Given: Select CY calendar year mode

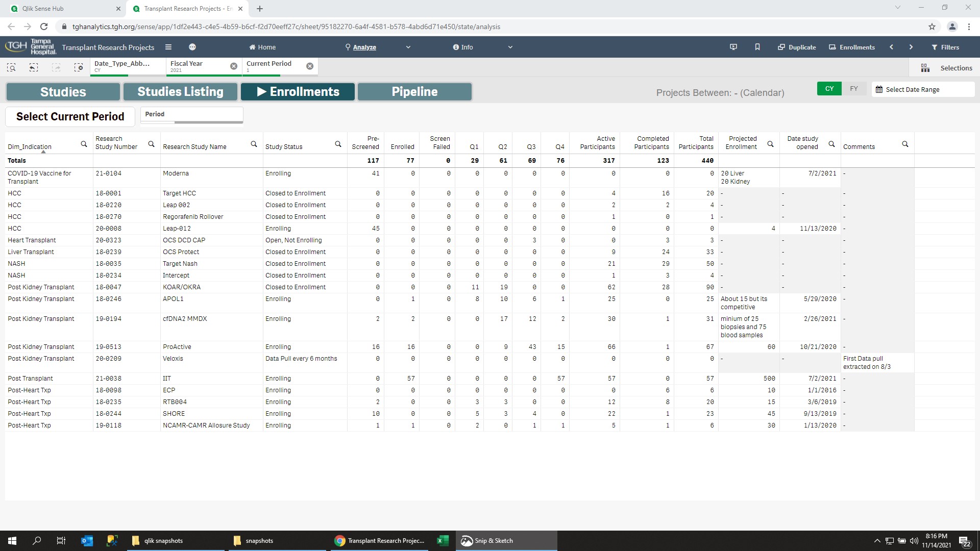Looking at the screenshot, I should click(829, 88).
